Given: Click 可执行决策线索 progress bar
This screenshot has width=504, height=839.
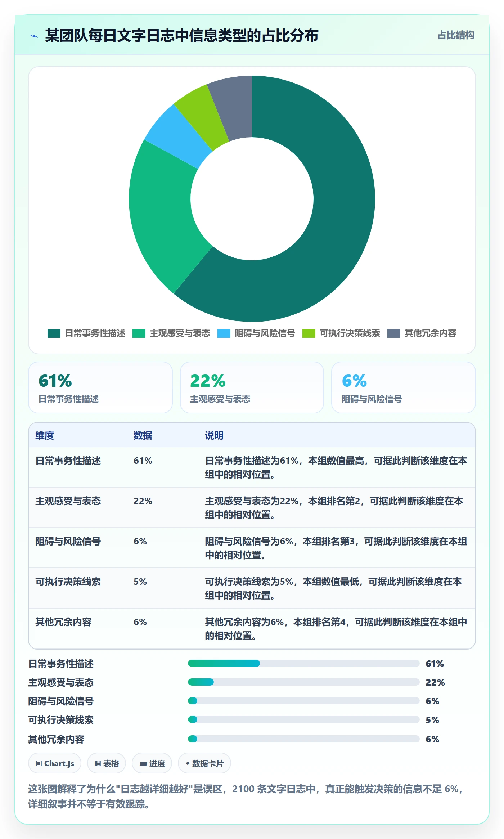Looking at the screenshot, I should click(x=303, y=719).
